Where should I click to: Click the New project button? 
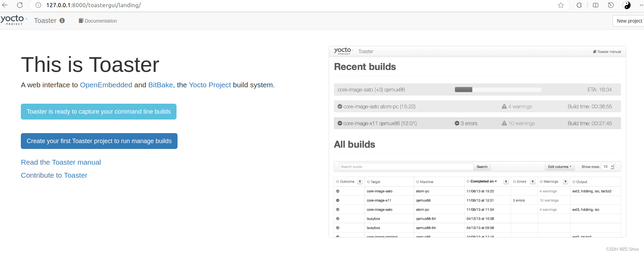(629, 21)
